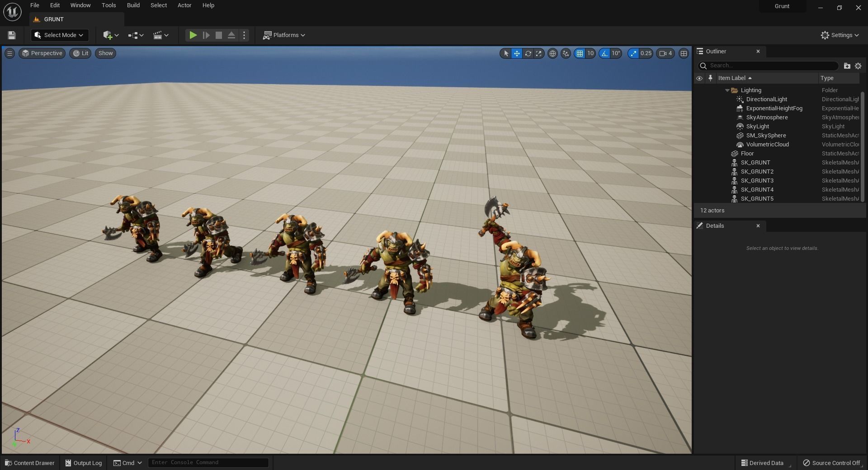Open Outliner settings gear icon
Screen dimensions: 868x470
click(x=858, y=66)
